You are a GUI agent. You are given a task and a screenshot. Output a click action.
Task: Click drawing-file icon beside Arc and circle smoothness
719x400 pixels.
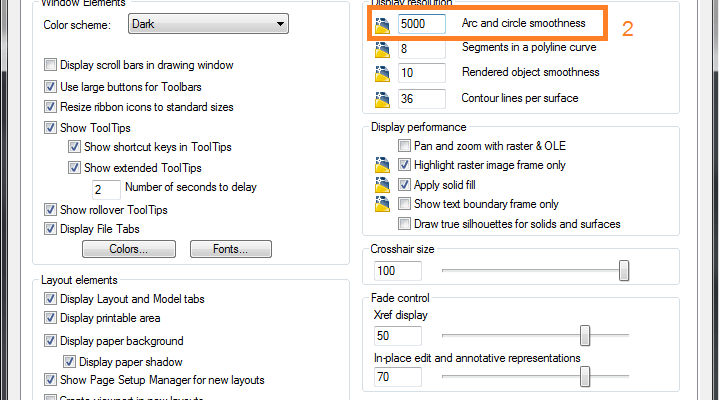coord(382,26)
